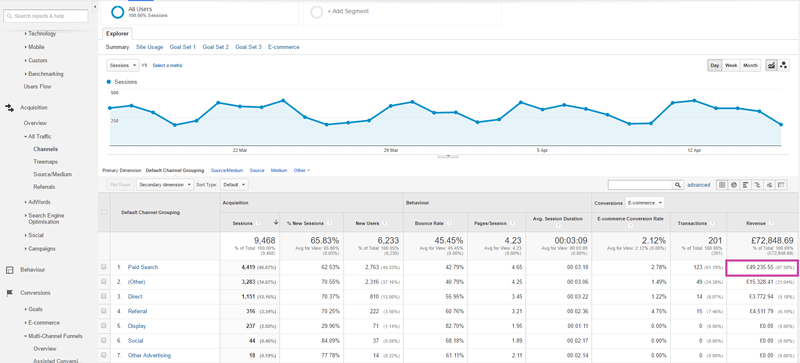Open help for the Sessions column
800x363 pixels.
(x=259, y=223)
